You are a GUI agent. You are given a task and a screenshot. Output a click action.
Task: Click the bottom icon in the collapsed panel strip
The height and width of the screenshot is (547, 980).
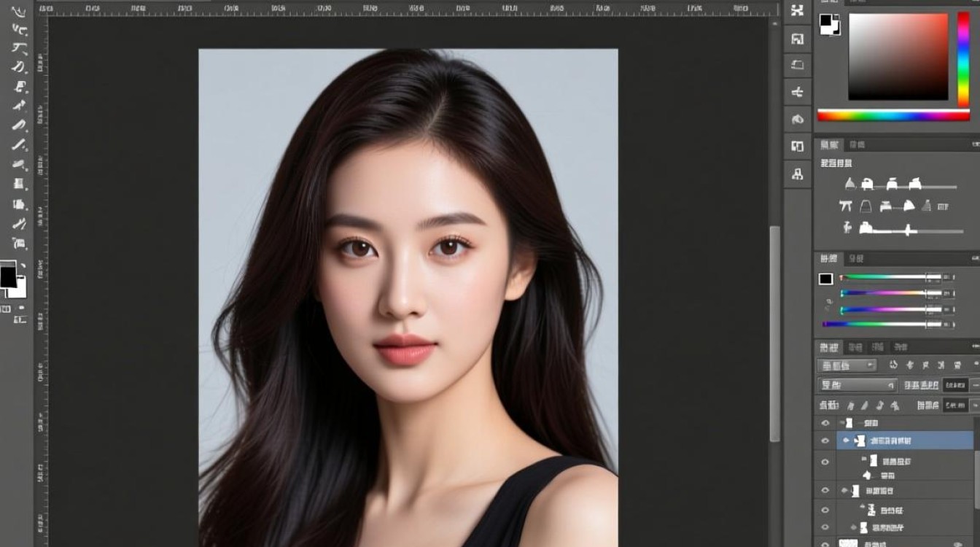[x=797, y=174]
